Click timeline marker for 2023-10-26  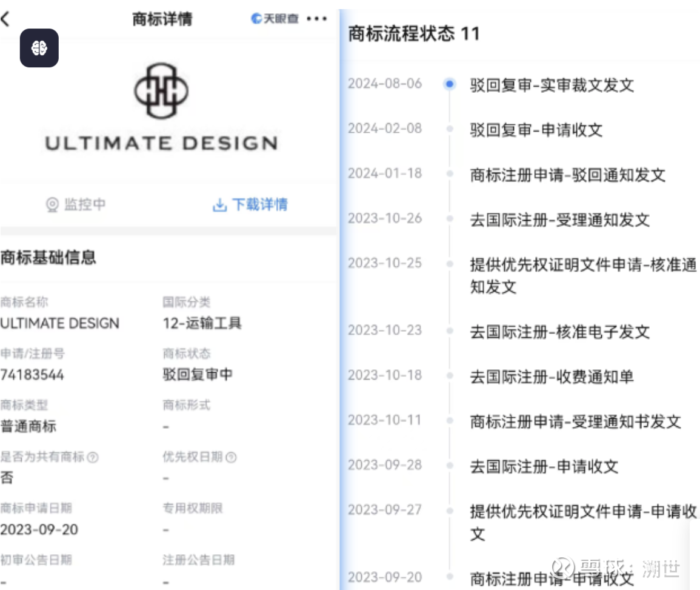click(x=450, y=218)
